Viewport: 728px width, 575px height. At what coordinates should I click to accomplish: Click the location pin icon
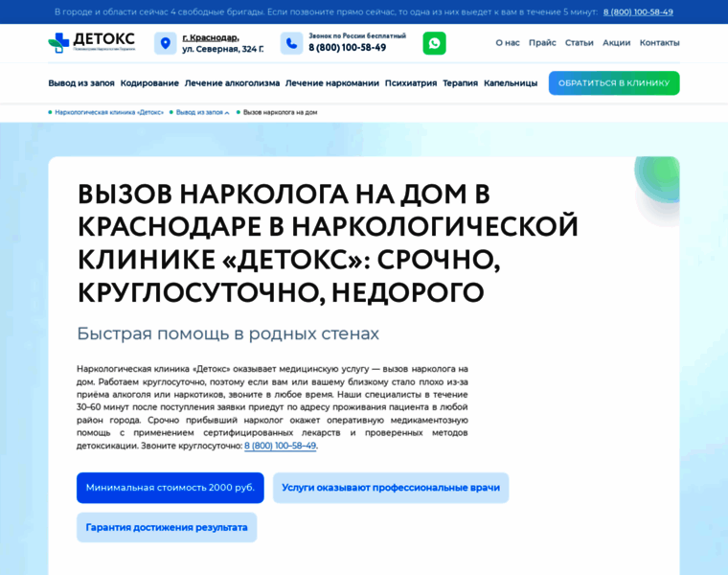[x=166, y=43]
